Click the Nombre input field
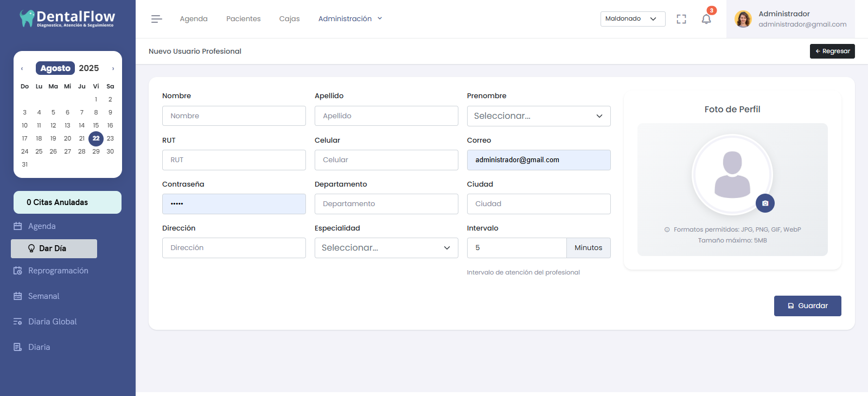 234,116
